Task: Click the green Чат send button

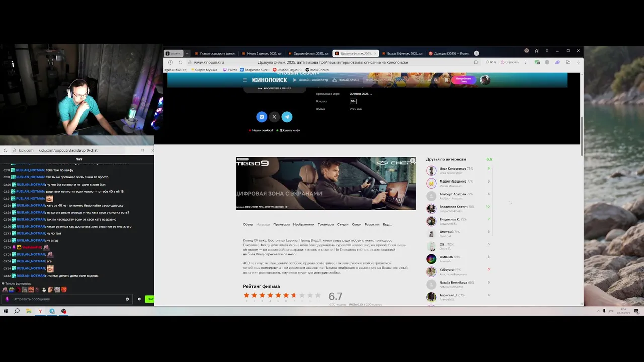Action: [150, 299]
